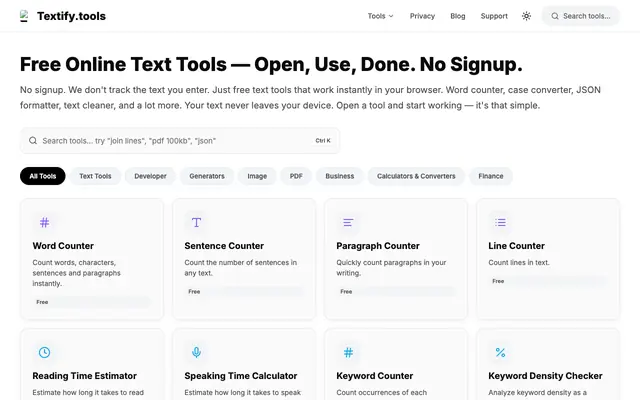Open the Speaking Time Calculator title
The image size is (640, 400).
click(x=241, y=376)
